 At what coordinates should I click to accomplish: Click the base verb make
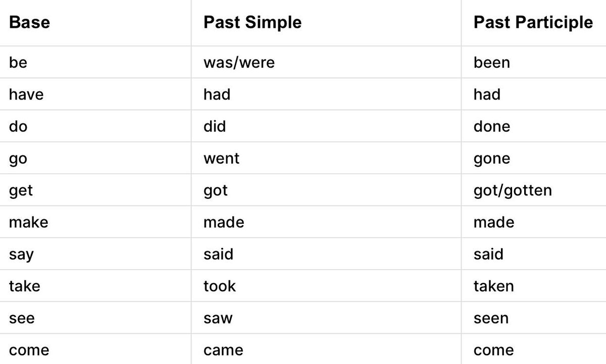click(x=29, y=222)
